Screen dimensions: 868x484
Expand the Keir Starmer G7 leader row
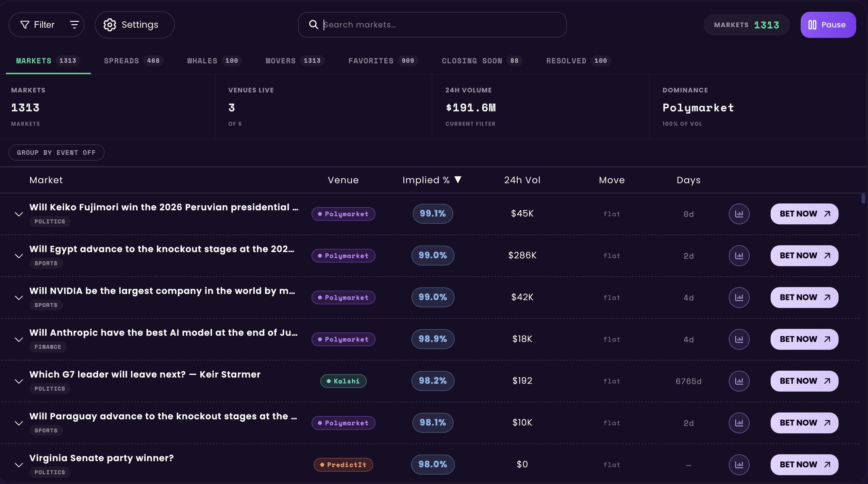click(19, 381)
